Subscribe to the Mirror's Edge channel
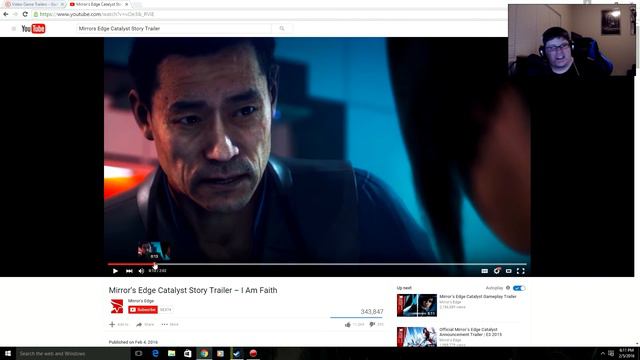Screen dimensions: 640x360 click(x=143, y=310)
